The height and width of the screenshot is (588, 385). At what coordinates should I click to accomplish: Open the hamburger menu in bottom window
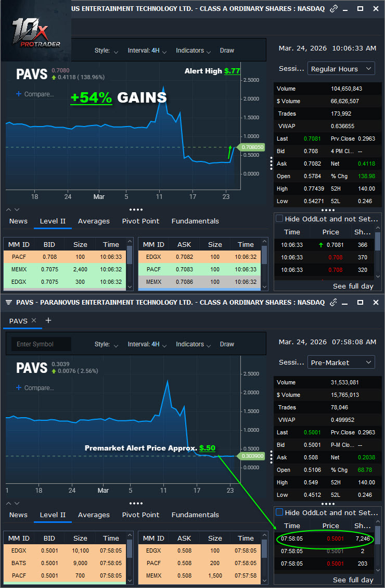[9, 302]
